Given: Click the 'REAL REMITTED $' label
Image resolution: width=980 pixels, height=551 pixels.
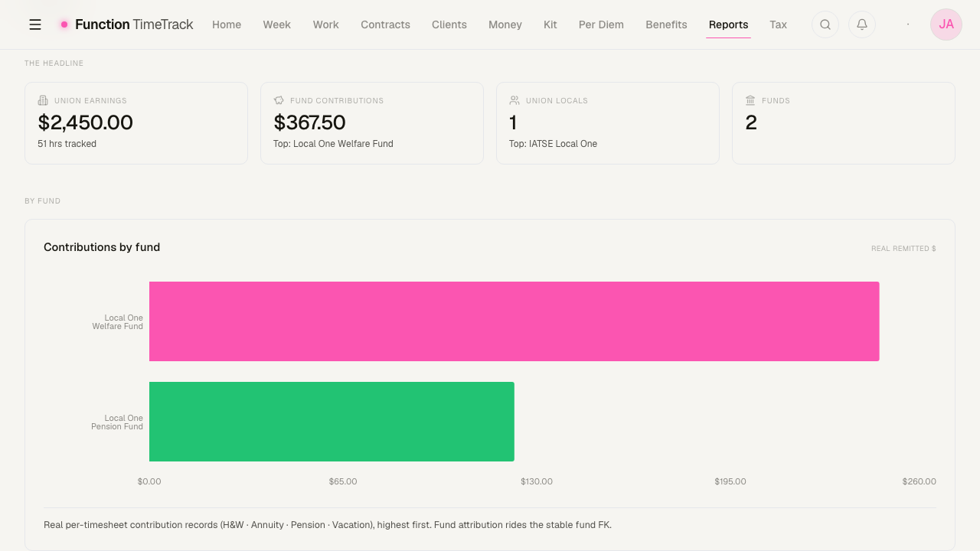Looking at the screenshot, I should [903, 249].
